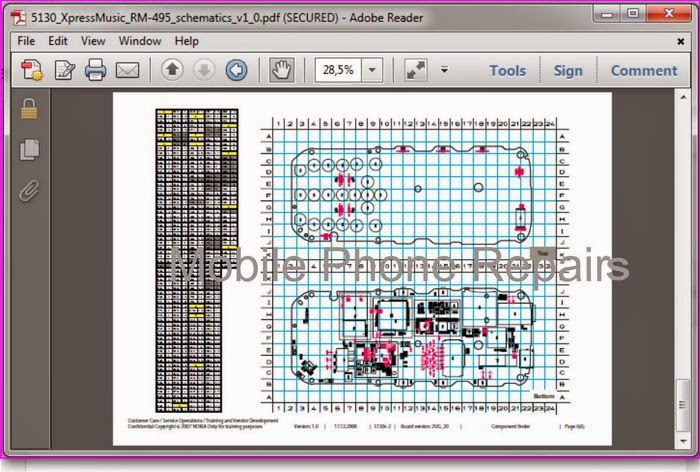Open the Window menu
This screenshot has height=472, width=700.
(140, 41)
